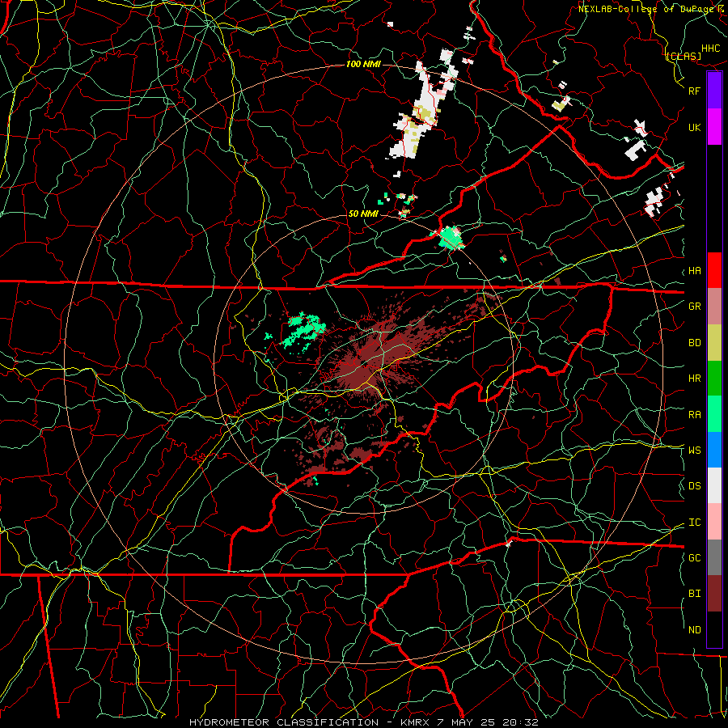The height and width of the screenshot is (728, 728).
Task: Click the HA red legend swatch
Action: point(714,270)
